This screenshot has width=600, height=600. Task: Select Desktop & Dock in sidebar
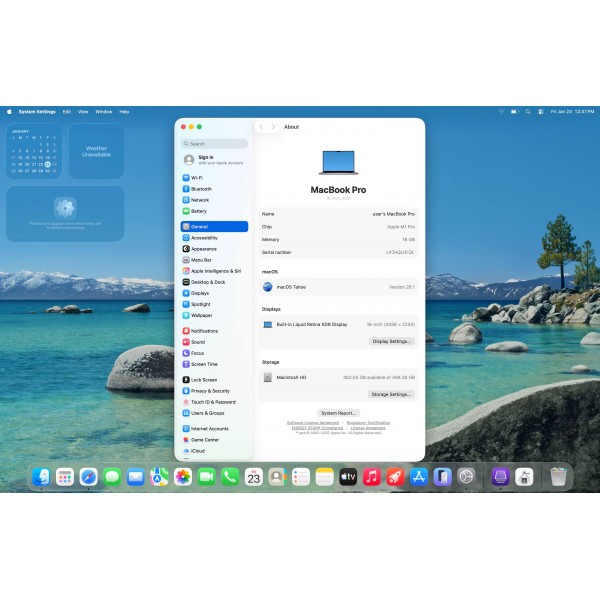[x=208, y=282]
